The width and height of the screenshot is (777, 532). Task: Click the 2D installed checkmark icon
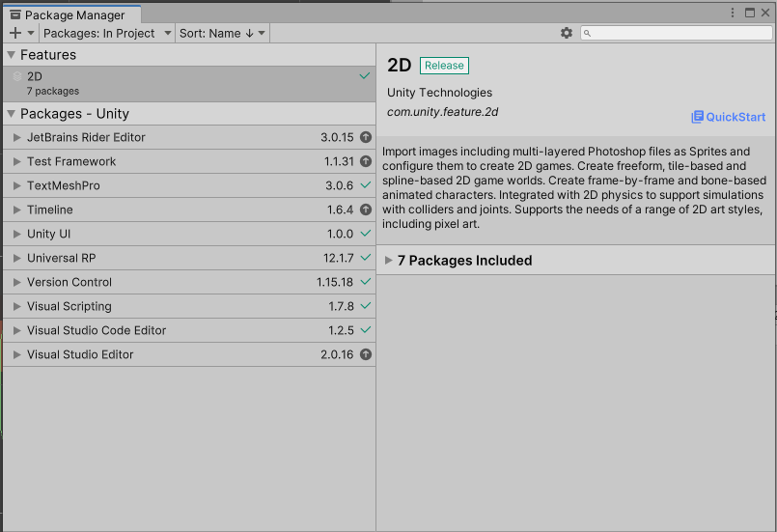[x=365, y=76]
